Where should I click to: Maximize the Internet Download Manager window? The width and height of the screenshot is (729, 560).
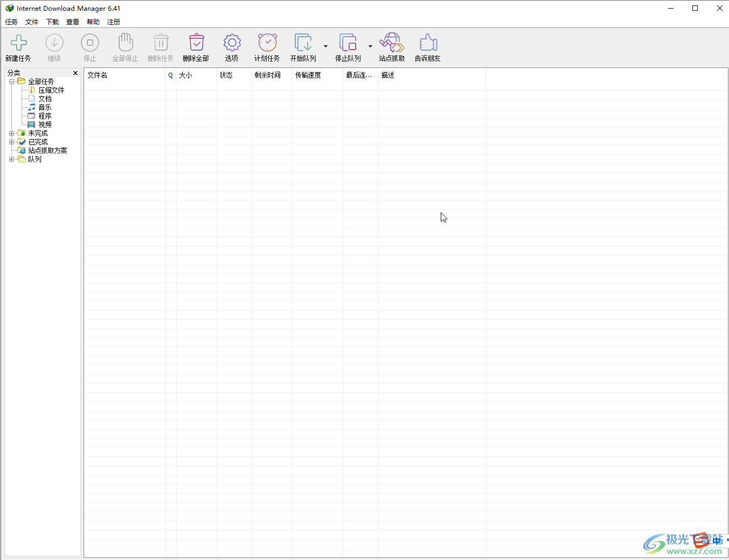695,8
